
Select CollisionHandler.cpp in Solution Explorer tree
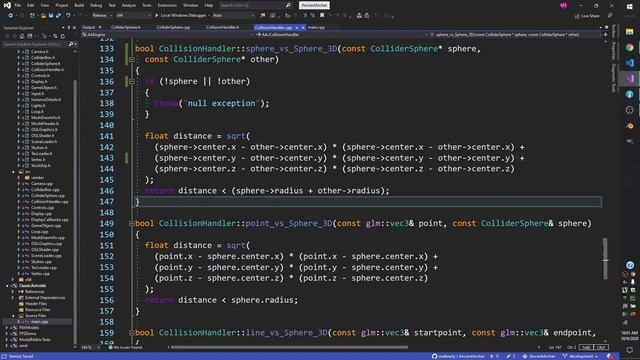click(49, 202)
